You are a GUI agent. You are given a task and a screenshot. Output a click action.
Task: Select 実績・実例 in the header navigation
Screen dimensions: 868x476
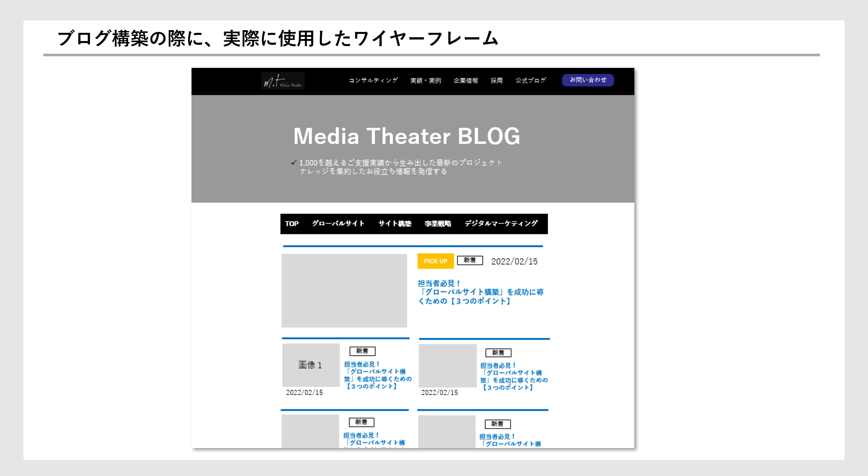coord(425,80)
